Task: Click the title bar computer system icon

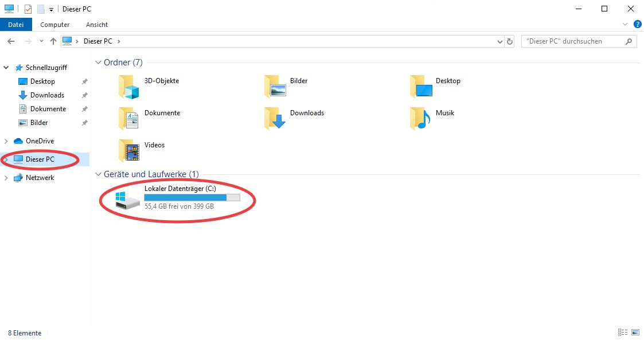Action: pyautogui.click(x=9, y=9)
